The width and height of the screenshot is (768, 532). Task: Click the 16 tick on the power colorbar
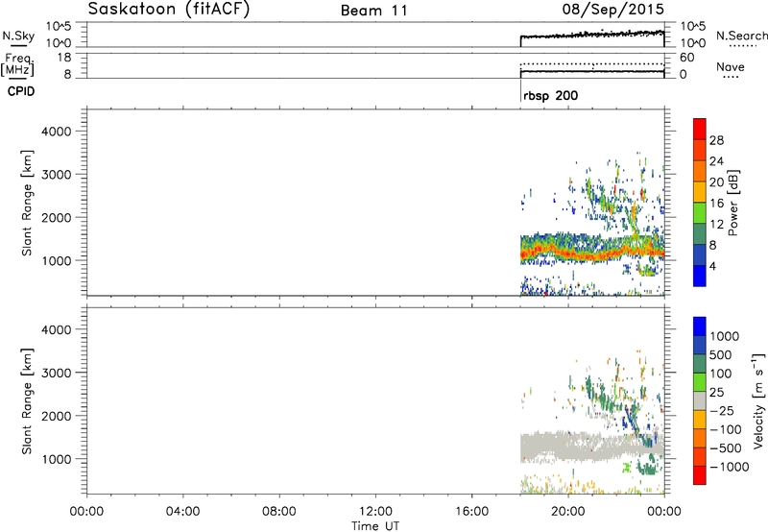(x=716, y=204)
